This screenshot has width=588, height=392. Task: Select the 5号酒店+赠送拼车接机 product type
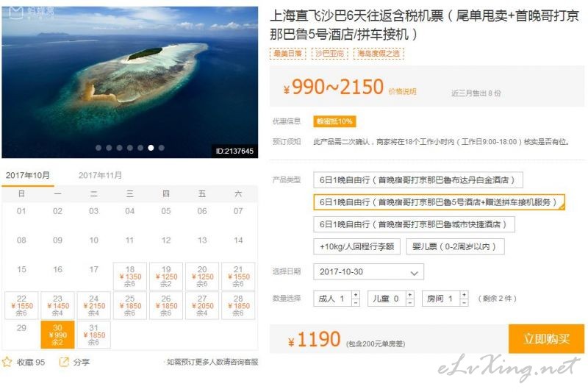[x=439, y=202]
